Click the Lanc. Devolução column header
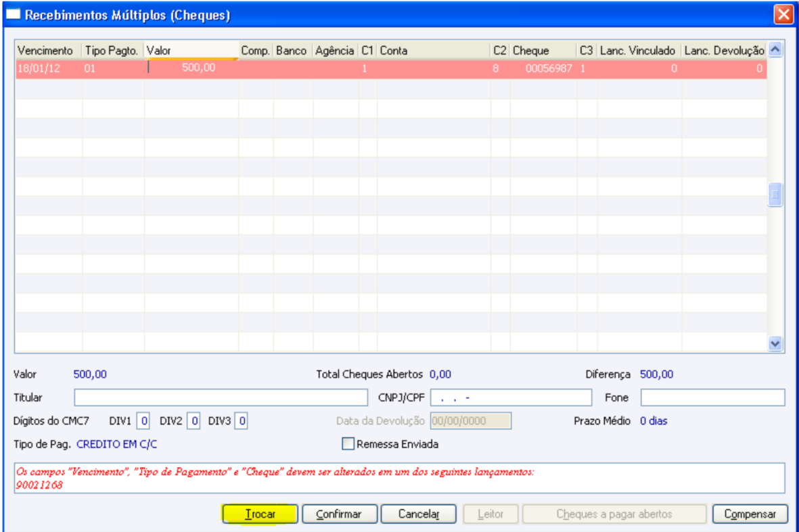Viewport: 799px width, 532px height. (x=724, y=51)
